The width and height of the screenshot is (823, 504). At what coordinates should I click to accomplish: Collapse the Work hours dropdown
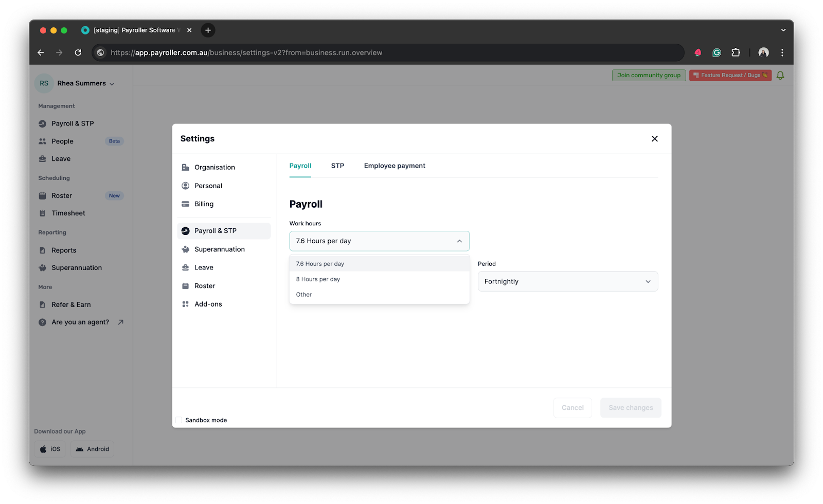[x=459, y=241]
